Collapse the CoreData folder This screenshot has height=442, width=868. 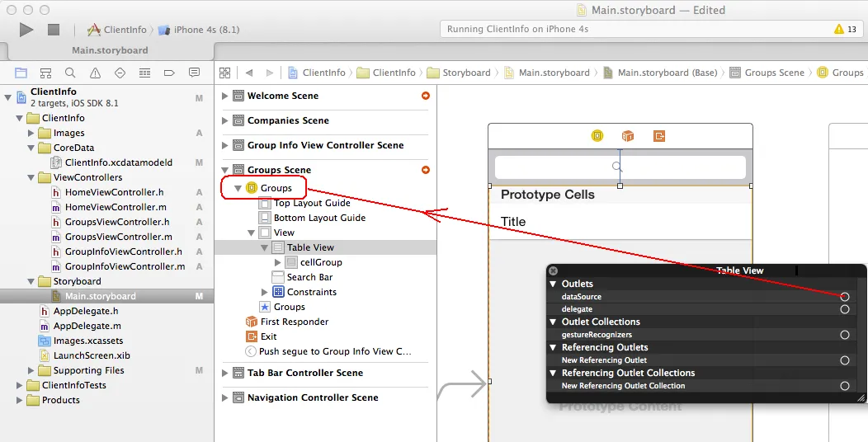click(31, 148)
